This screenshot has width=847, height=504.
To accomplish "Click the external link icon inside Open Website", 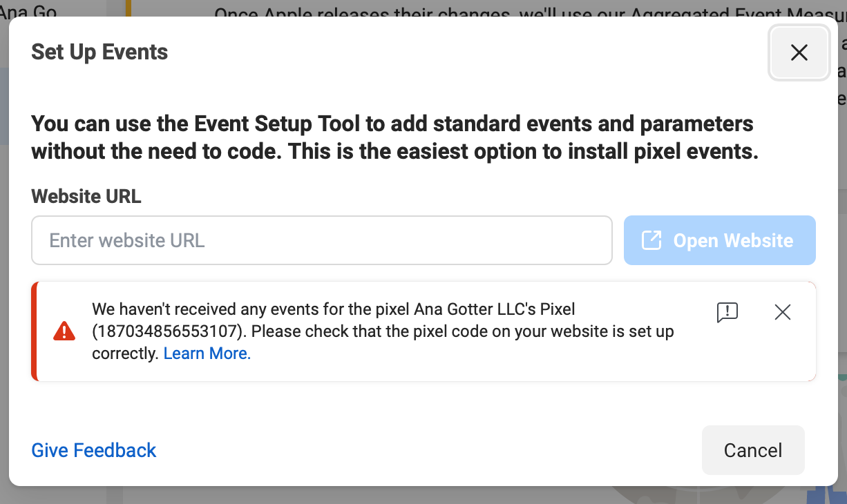I will 651,240.
